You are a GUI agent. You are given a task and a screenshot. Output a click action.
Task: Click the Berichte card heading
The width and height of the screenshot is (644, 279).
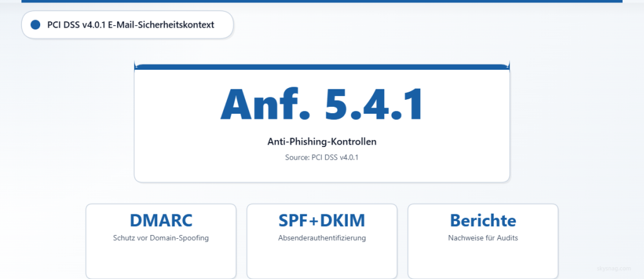[x=483, y=221]
